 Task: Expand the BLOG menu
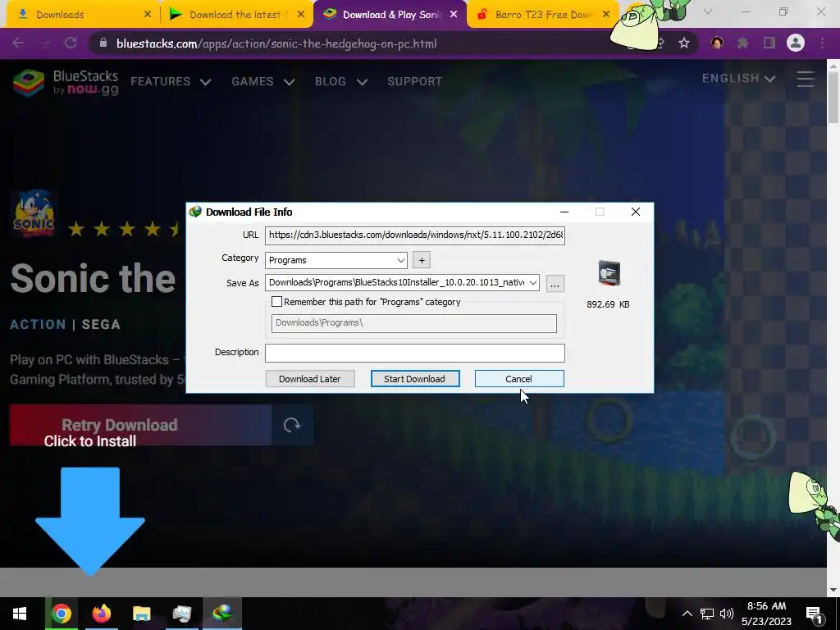(341, 81)
